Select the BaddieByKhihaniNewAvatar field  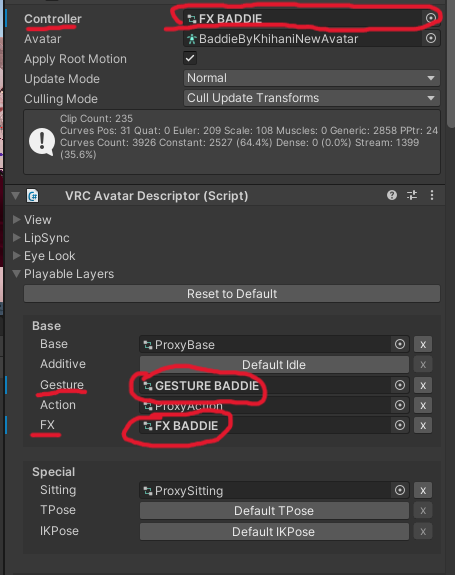point(302,39)
